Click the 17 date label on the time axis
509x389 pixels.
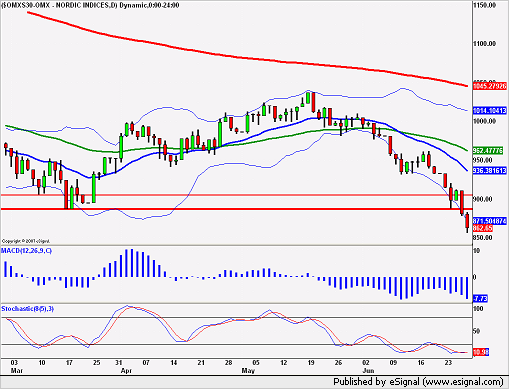click(69, 363)
